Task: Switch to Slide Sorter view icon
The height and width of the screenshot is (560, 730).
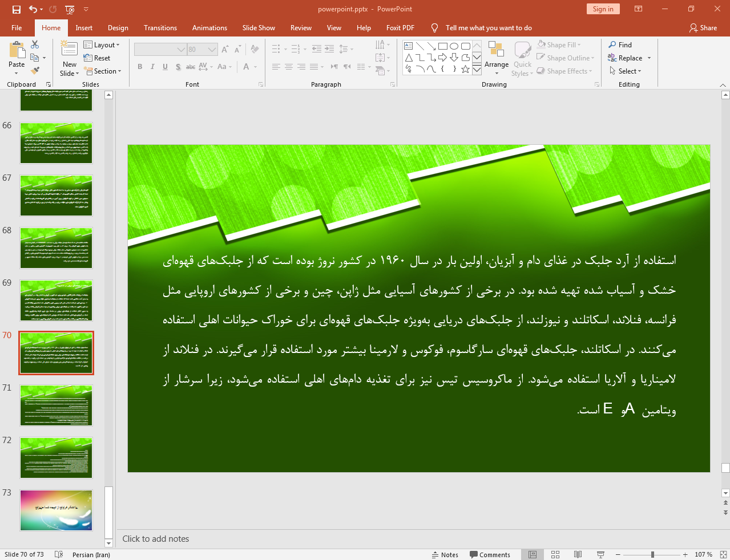Action: pyautogui.click(x=555, y=554)
